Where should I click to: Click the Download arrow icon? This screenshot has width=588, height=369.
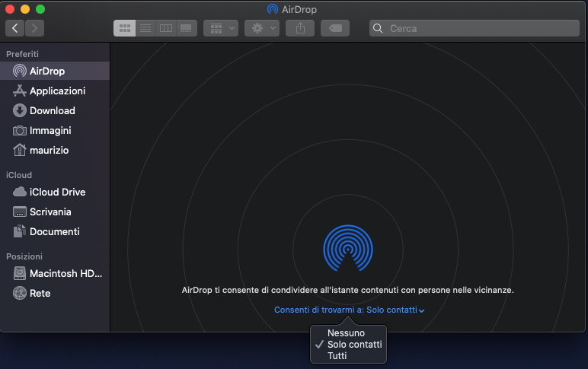point(20,110)
